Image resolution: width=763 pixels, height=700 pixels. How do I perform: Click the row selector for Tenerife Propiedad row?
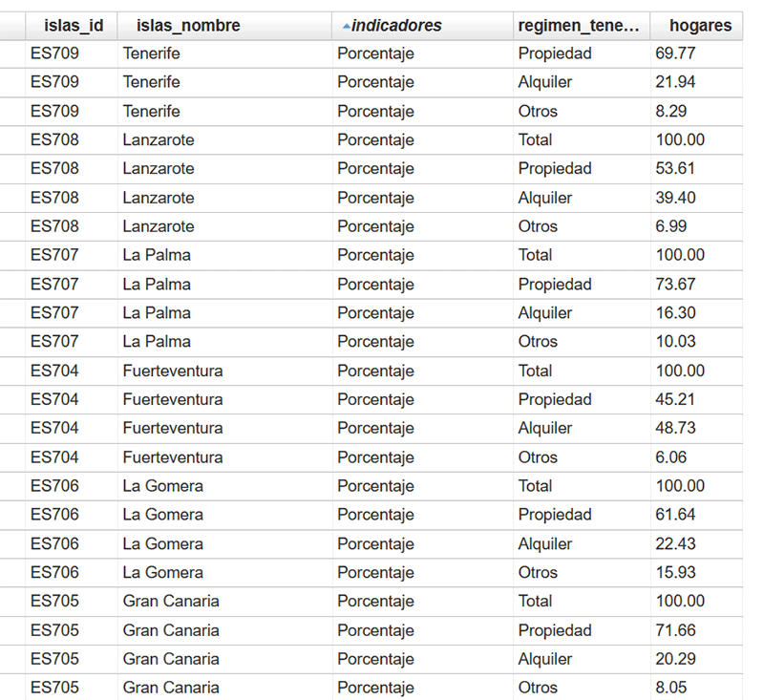click(12, 53)
